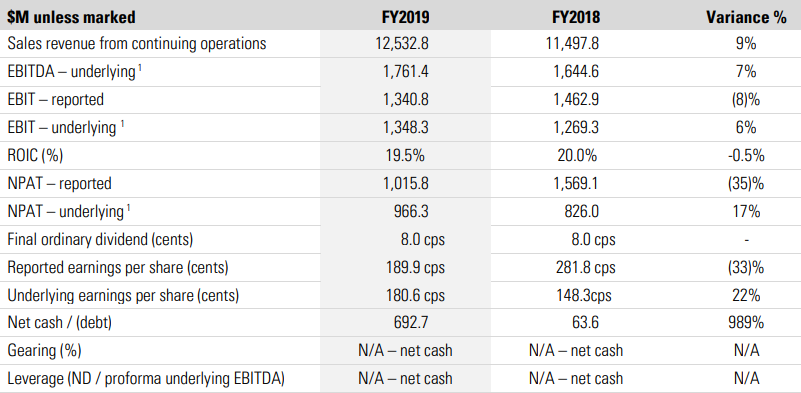Screen dimensions: 801x393
Task: Select the Leverage row label
Action: click(x=146, y=379)
